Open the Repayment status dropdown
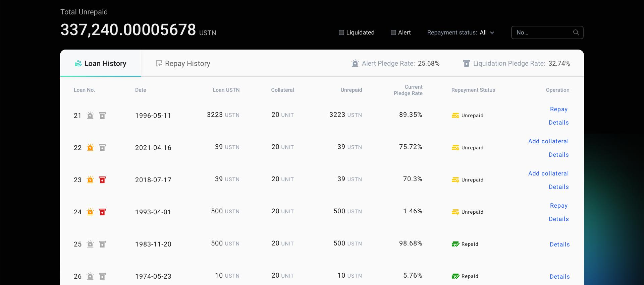 [461, 32]
